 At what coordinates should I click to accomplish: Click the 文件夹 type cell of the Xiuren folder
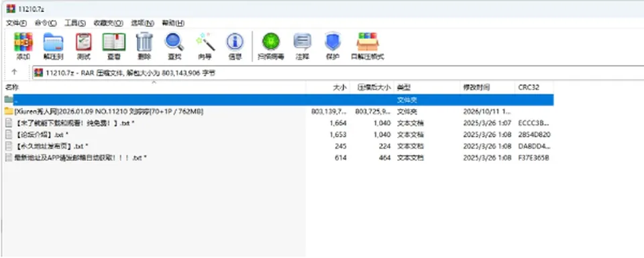(407, 111)
